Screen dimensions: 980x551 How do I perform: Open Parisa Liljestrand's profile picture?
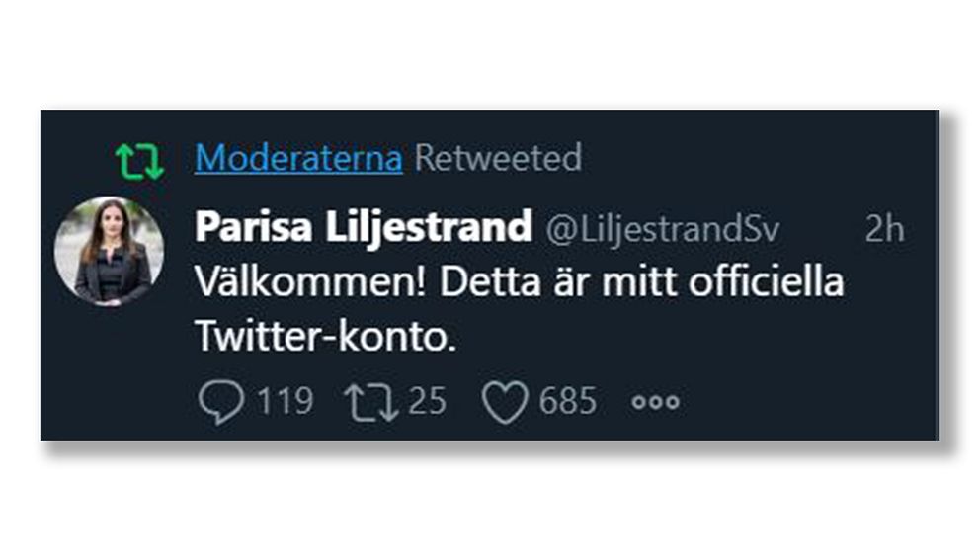click(x=109, y=251)
